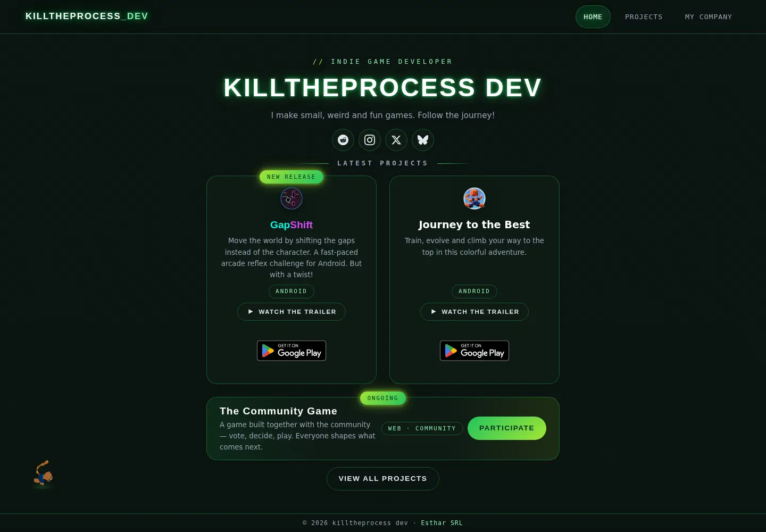This screenshot has height=532, width=766.
Task: Go to the Home nav tab
Action: [593, 17]
